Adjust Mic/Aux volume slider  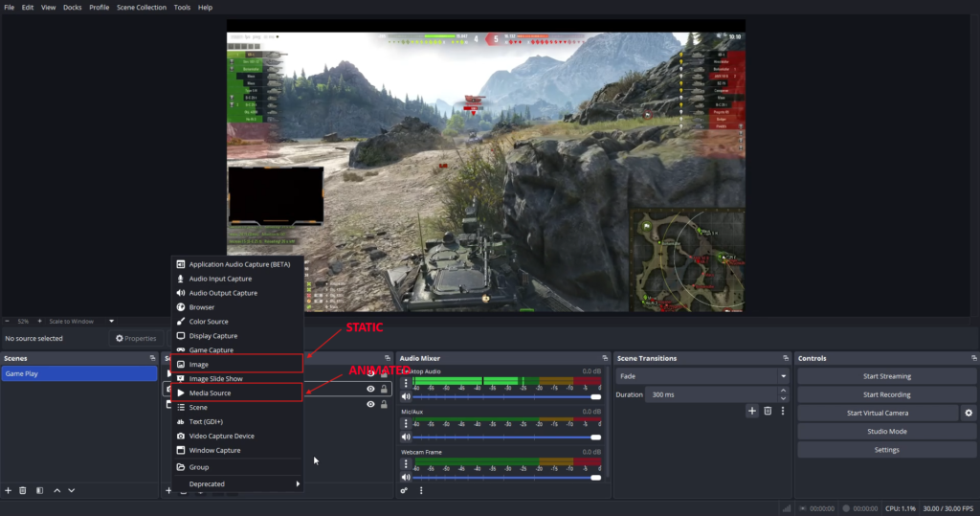[x=507, y=437]
